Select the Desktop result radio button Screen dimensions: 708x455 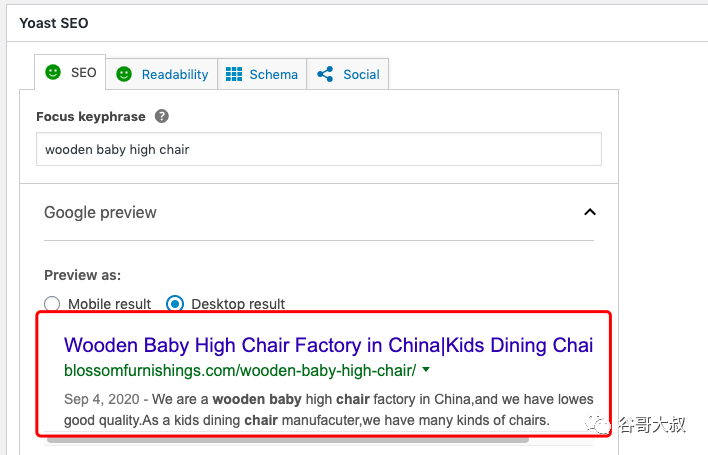(175, 304)
